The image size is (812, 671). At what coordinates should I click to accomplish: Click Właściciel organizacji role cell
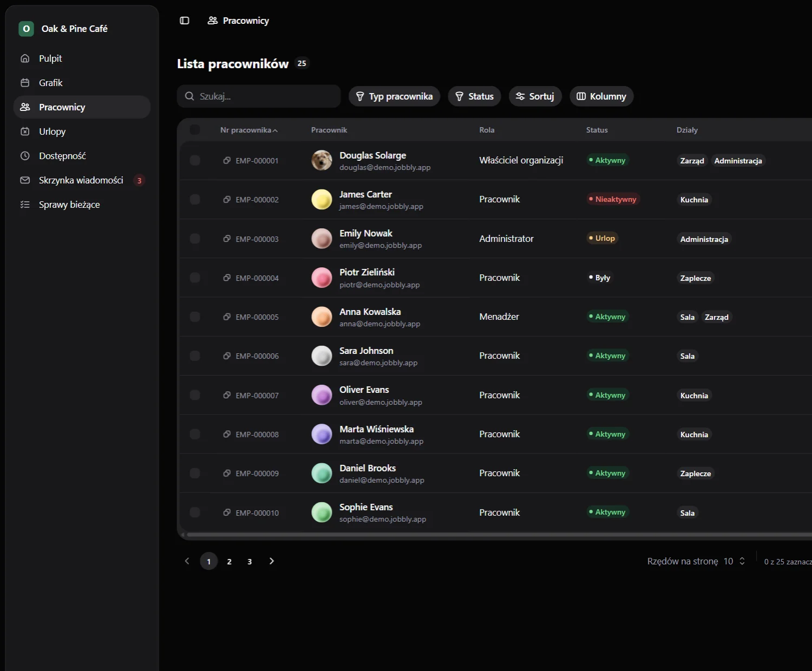521,160
